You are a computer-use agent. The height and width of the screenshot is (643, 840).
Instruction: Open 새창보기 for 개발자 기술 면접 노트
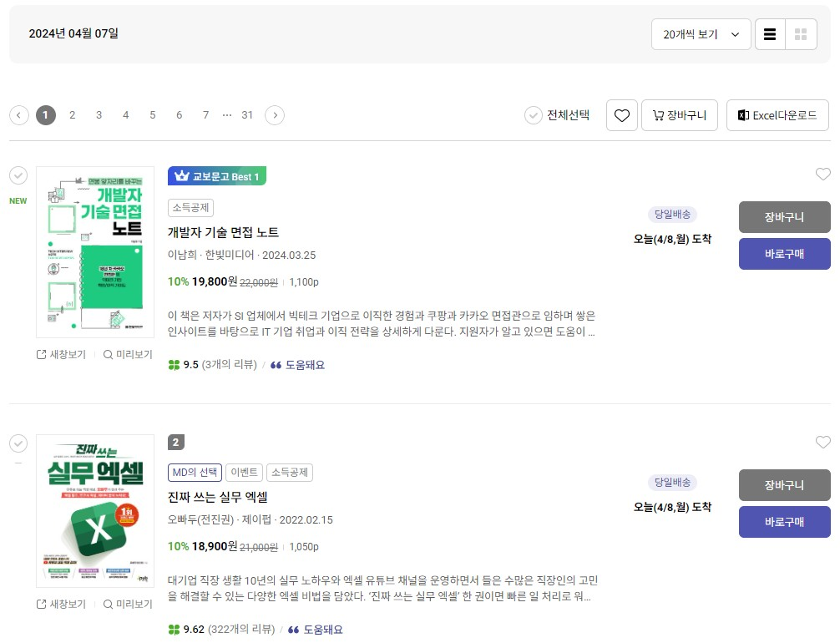pyautogui.click(x=61, y=354)
